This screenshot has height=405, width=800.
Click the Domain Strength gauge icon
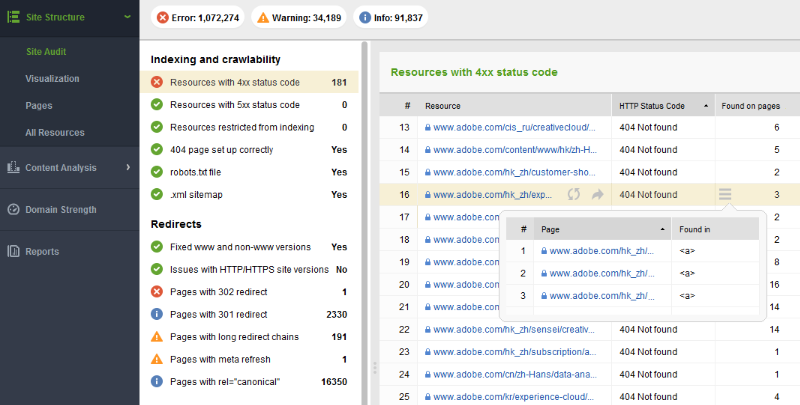pyautogui.click(x=13, y=209)
